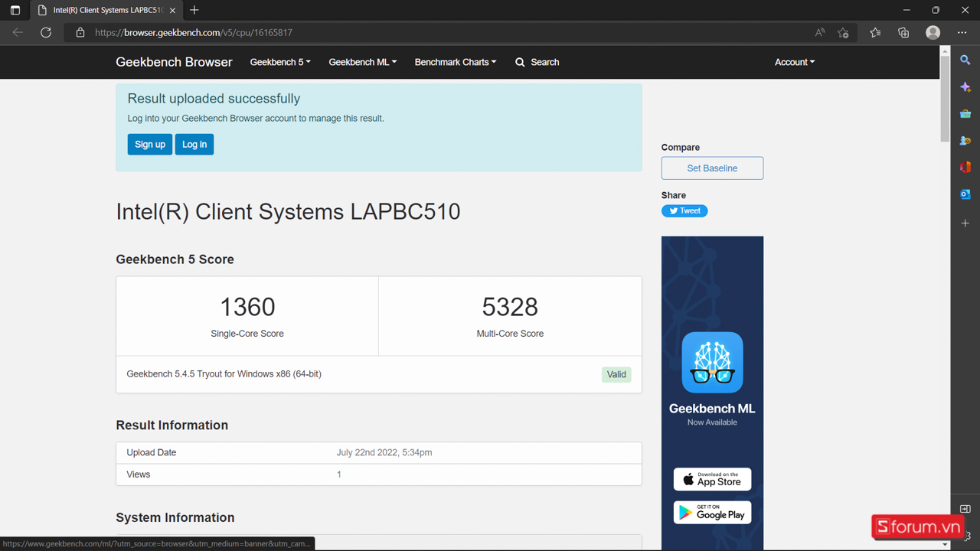Click the page heading Intel(R) Client Systems LAPBC510

tap(288, 212)
